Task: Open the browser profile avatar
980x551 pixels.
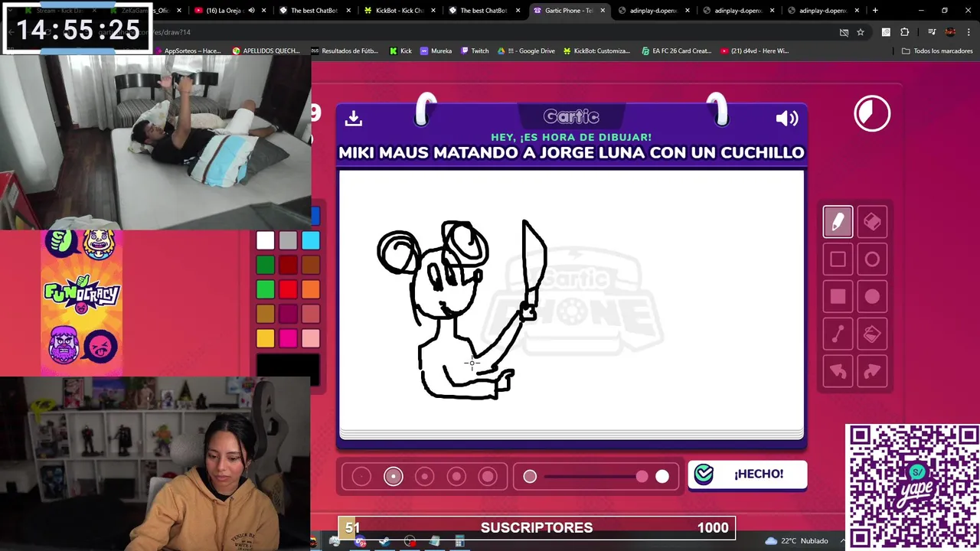Action: click(950, 32)
